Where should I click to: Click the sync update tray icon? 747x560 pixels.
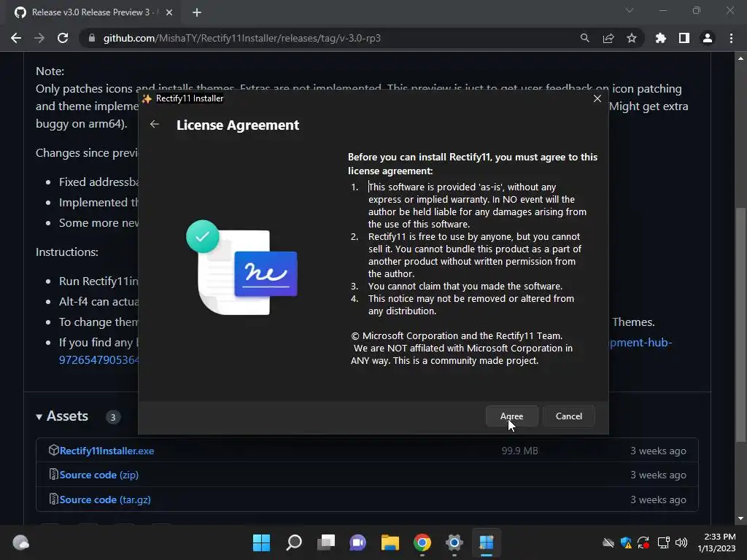[643, 542]
